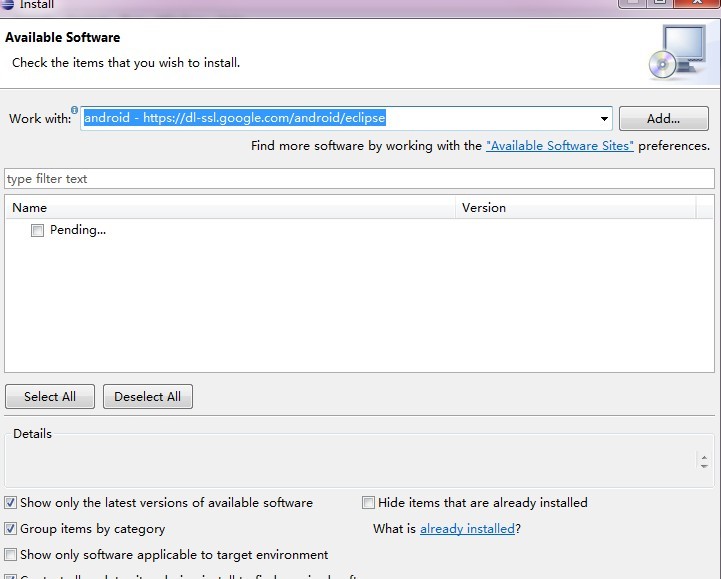721x579 pixels.
Task: Click the Deselect All button
Action: tap(148, 397)
